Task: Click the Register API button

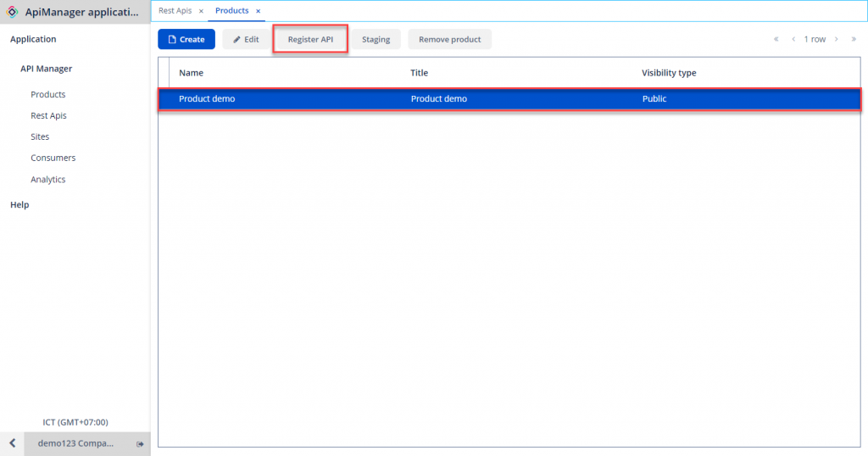Action: (310, 39)
